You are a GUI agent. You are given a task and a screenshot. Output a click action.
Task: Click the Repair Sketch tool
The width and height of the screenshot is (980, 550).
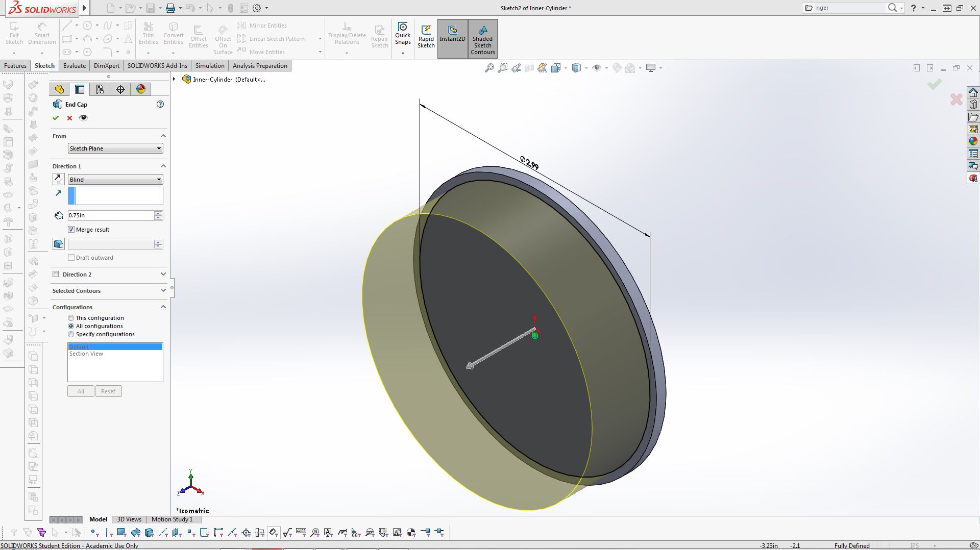(380, 37)
